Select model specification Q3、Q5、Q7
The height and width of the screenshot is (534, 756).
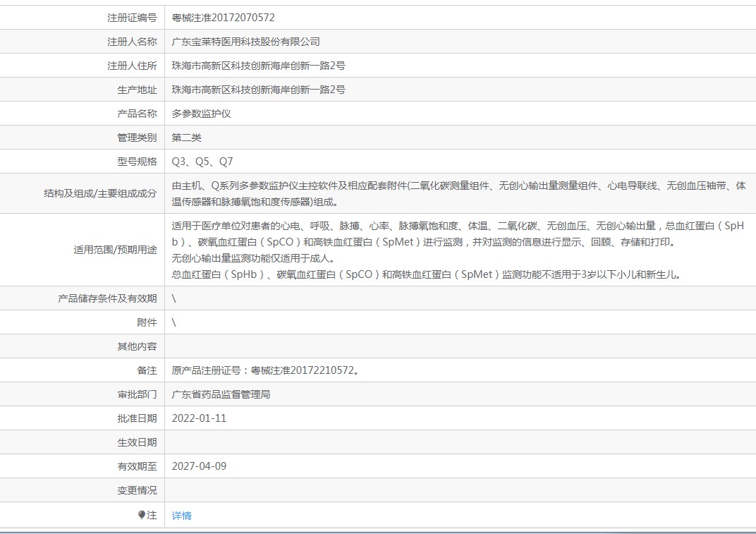(x=202, y=162)
